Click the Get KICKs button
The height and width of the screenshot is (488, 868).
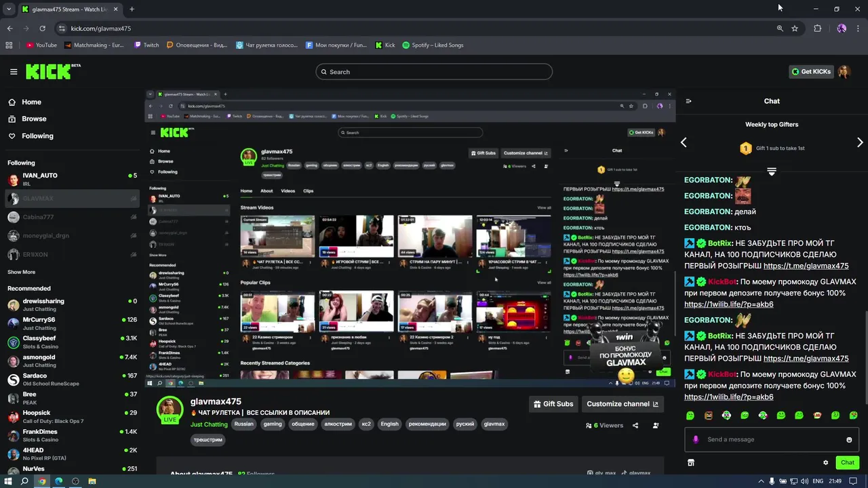(811, 72)
